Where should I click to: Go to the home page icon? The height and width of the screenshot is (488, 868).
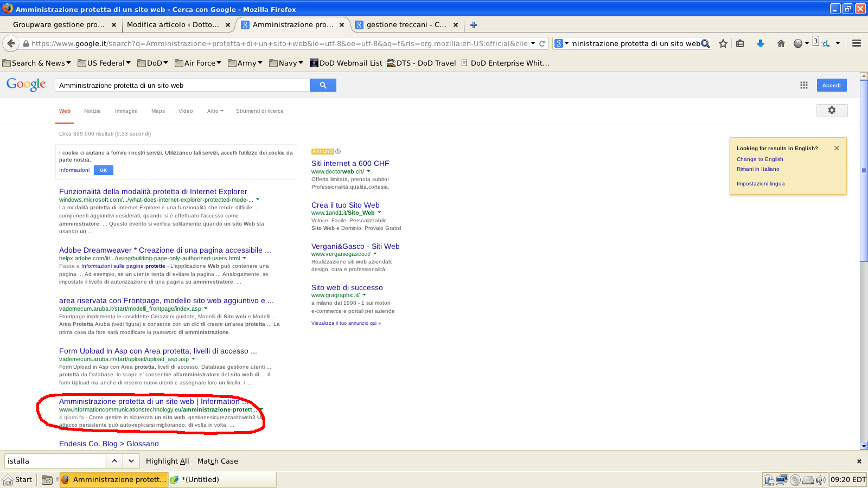tap(781, 43)
